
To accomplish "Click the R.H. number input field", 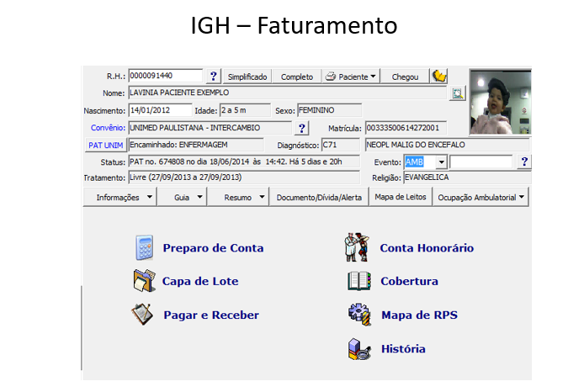I will point(166,76).
